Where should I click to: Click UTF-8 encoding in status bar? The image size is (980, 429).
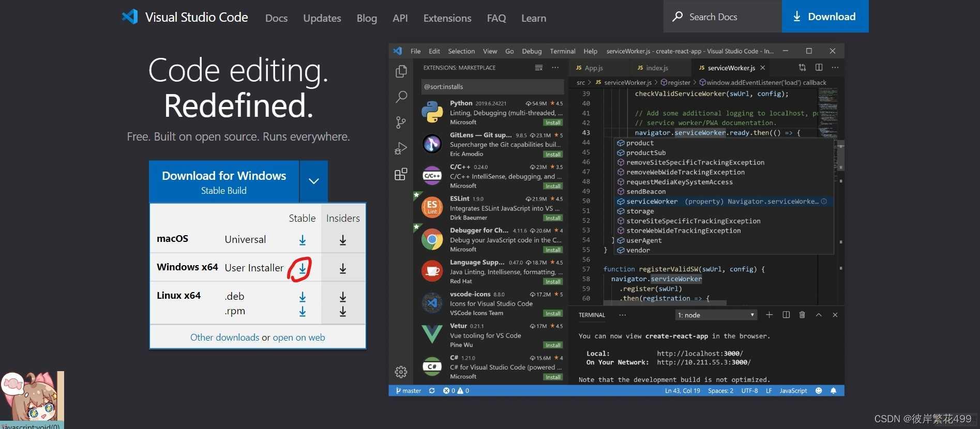click(749, 391)
